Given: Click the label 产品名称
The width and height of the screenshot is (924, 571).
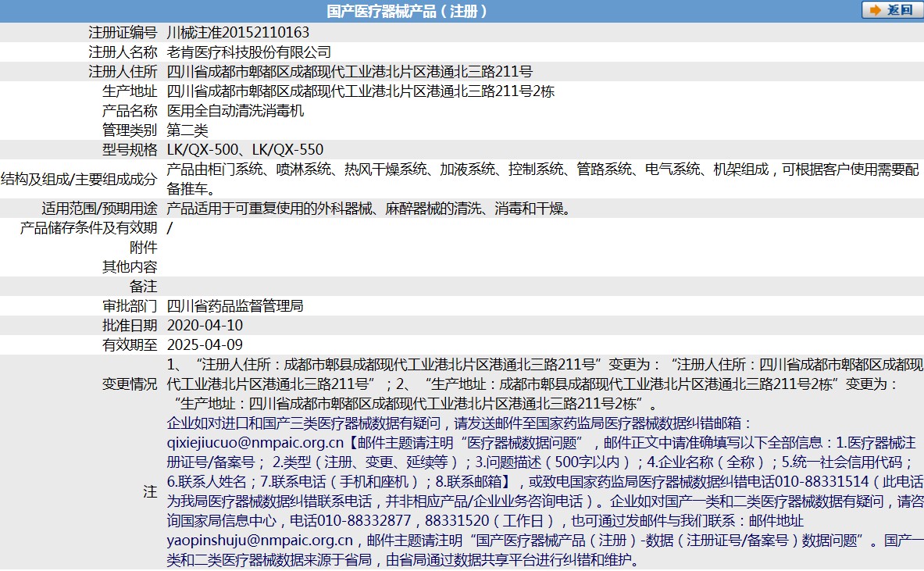Looking at the screenshot, I should click(x=130, y=110).
